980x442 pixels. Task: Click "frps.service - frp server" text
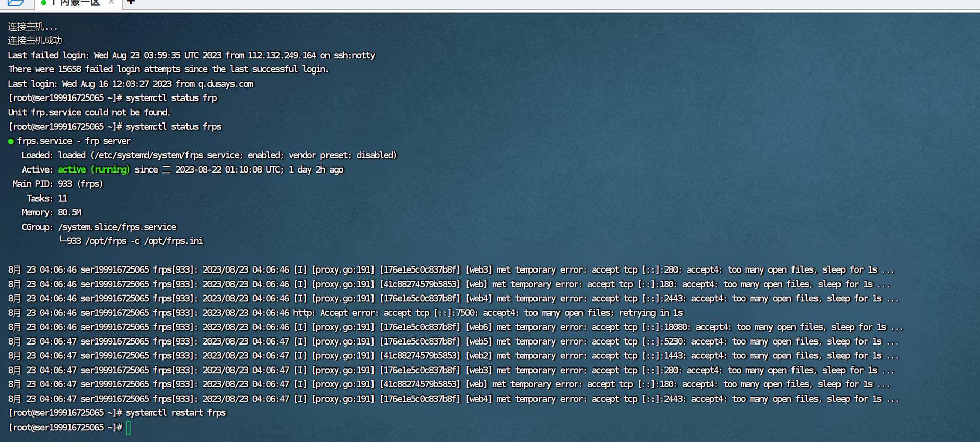(74, 141)
